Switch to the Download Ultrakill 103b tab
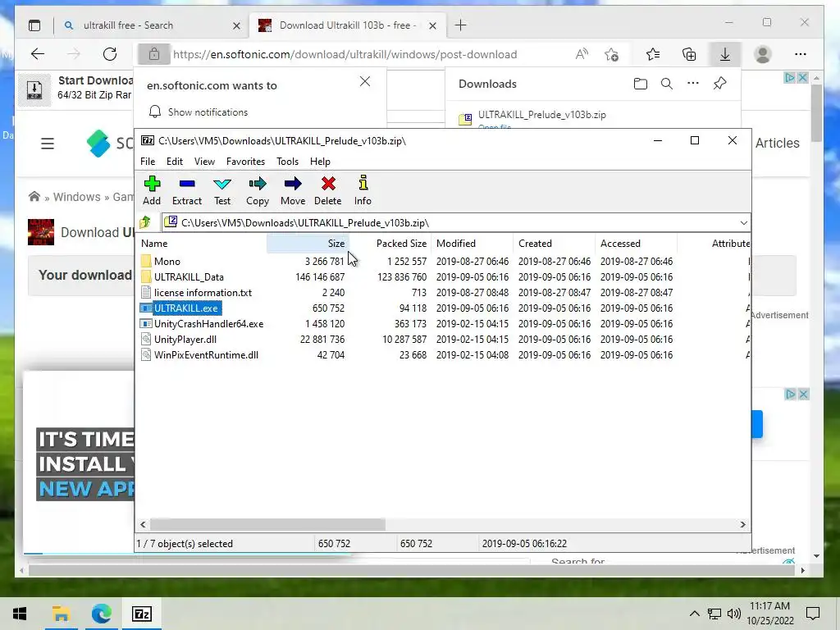This screenshot has height=630, width=840. 347,25
